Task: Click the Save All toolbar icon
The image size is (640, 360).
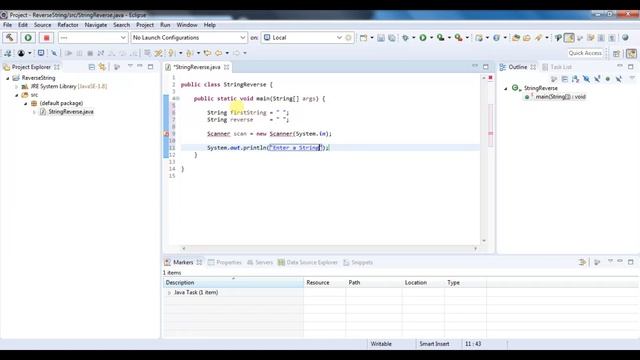Action: coord(392,38)
